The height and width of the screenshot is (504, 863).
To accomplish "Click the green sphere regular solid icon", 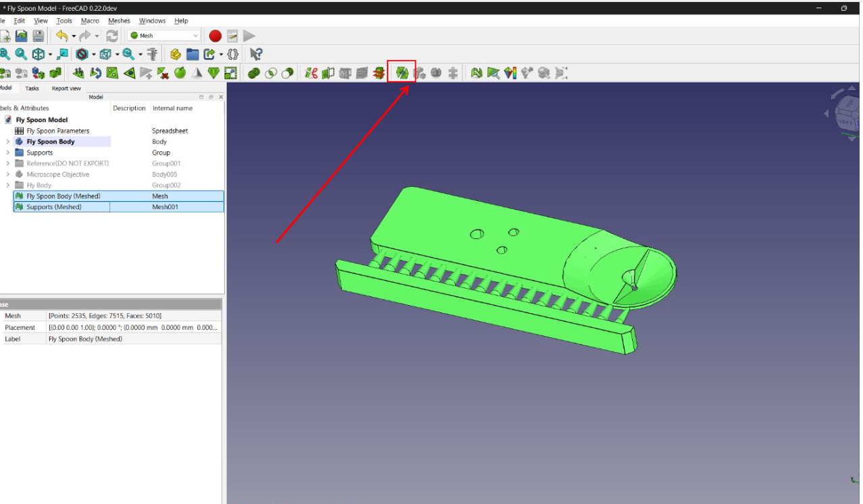I will click(x=180, y=73).
